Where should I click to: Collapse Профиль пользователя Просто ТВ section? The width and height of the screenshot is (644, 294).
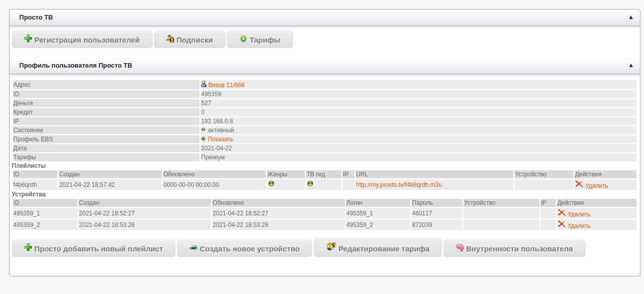[631, 66]
